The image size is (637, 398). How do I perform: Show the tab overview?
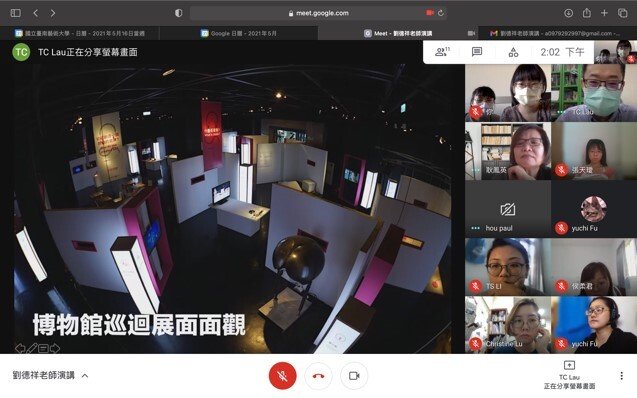623,13
